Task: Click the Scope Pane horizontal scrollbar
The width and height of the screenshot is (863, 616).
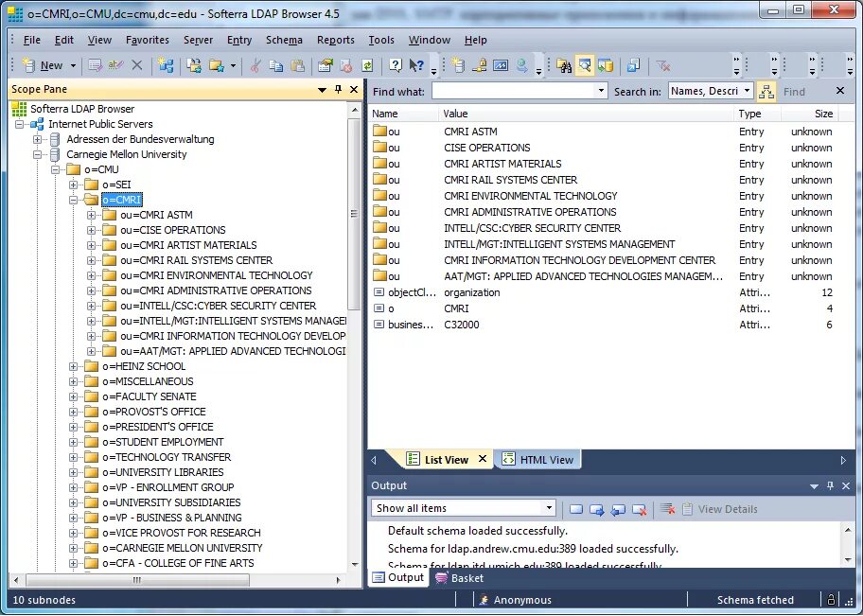Action: tap(177, 580)
